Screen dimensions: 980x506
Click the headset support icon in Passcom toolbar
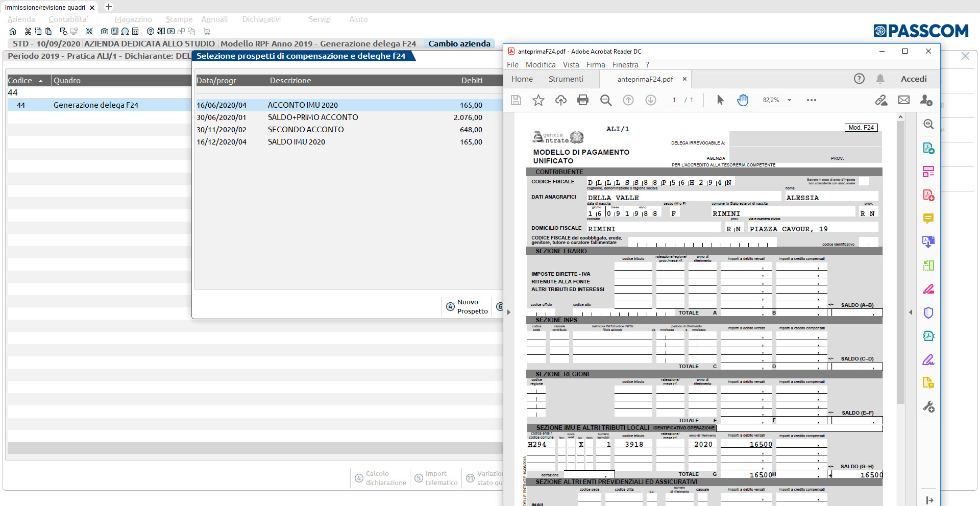tap(125, 31)
